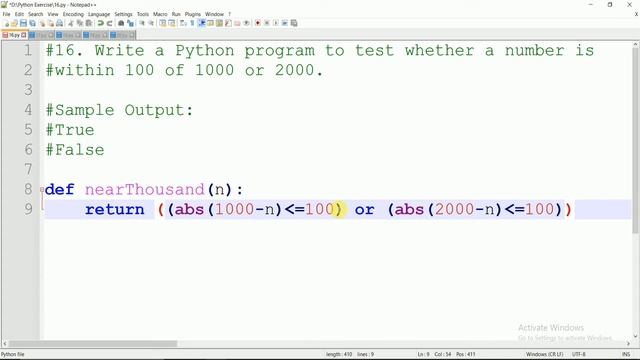
Task: Click the Save Recorded Macro icon
Action: 294,23
